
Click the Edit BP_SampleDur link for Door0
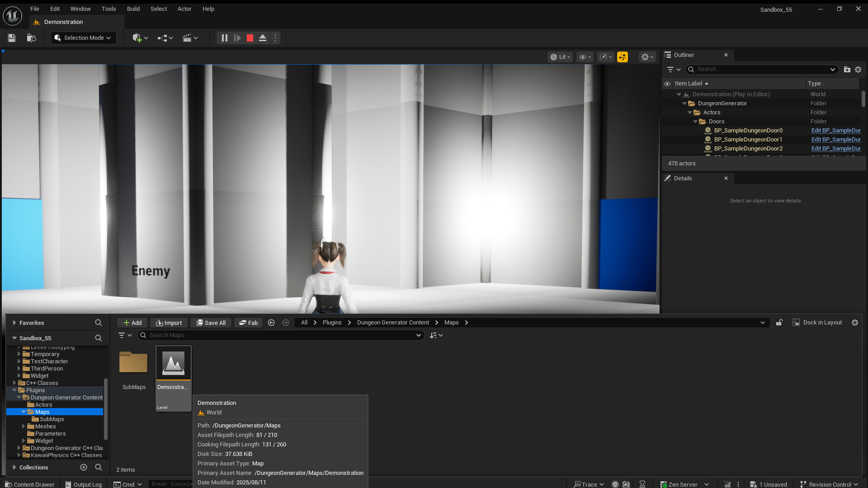point(836,131)
